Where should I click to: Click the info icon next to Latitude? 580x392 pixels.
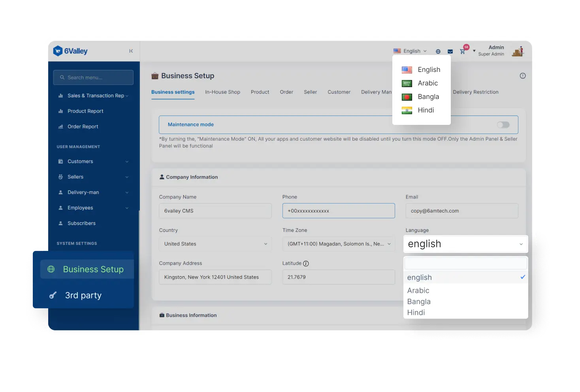coord(307,263)
